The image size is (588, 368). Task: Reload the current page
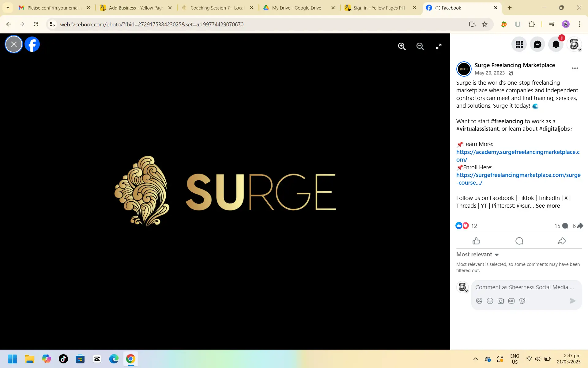pyautogui.click(x=36, y=24)
